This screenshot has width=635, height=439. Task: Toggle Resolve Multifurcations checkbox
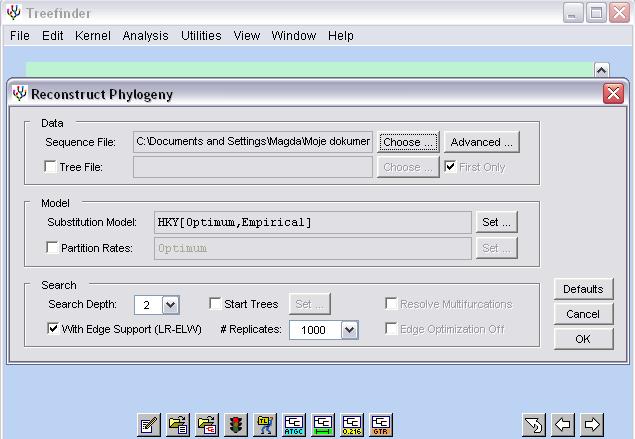click(x=391, y=303)
